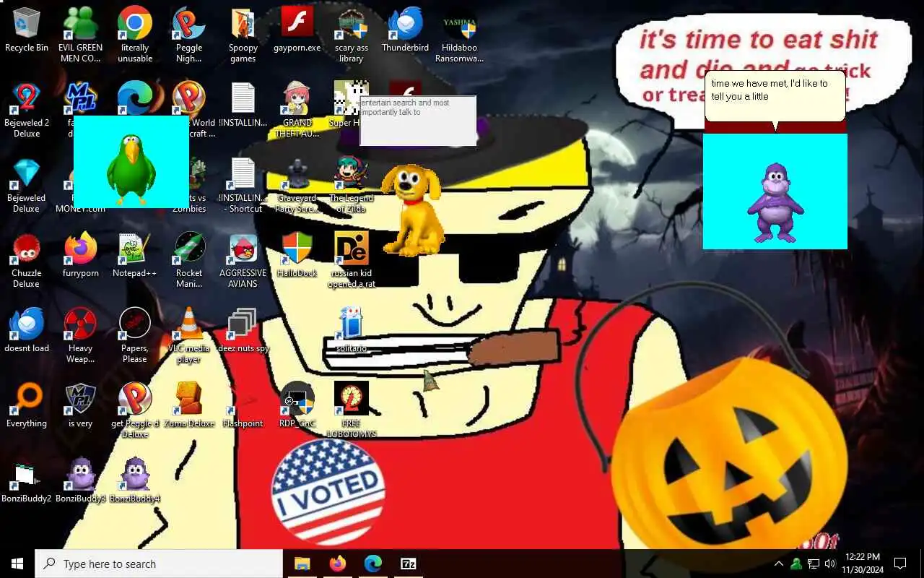Launch 'get Peggle d Deluxe' shortcut
Image resolution: width=924 pixels, height=578 pixels.
click(x=135, y=410)
